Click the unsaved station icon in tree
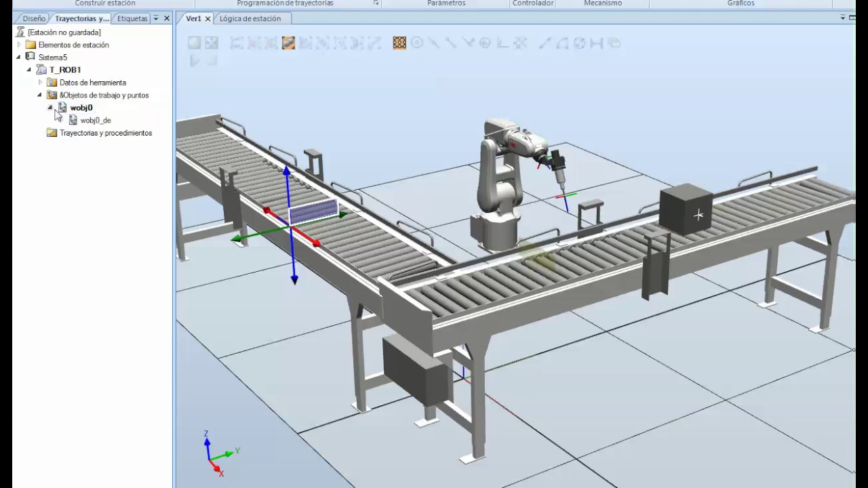Viewport: 868px width, 488px height. (20, 32)
